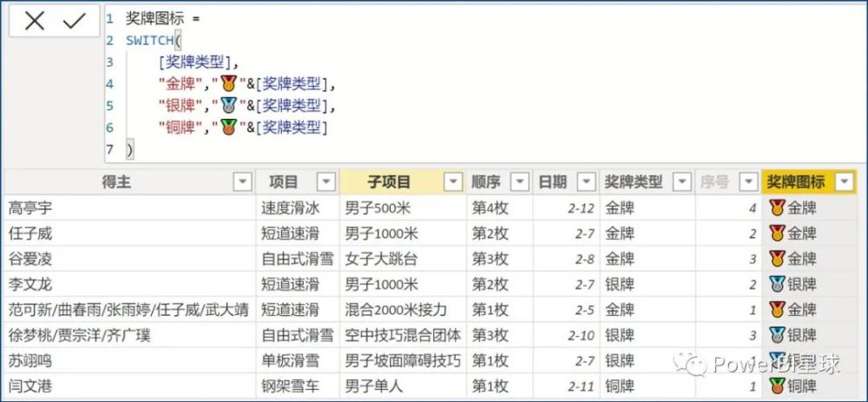Click formula line 6 with "铜牌"

[244, 128]
